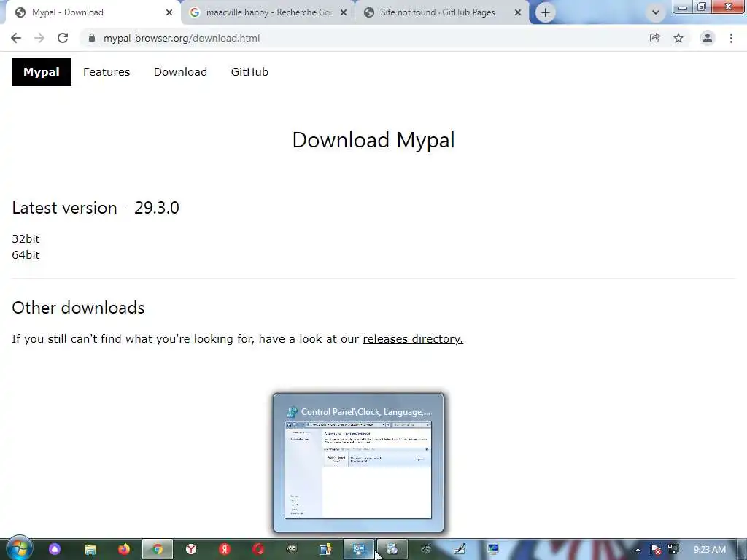Click the Mypal logo home button

point(42,72)
